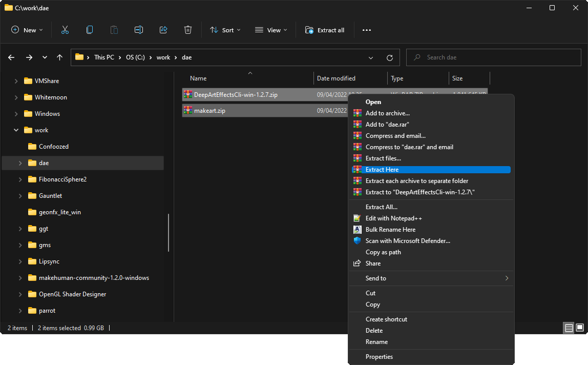This screenshot has height=365, width=588.
Task: Expand the VMShare folder node
Action: [x=16, y=80]
